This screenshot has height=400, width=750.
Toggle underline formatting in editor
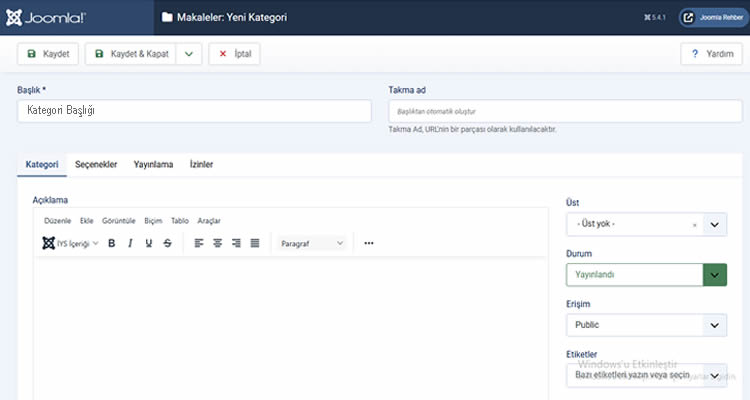pos(149,243)
